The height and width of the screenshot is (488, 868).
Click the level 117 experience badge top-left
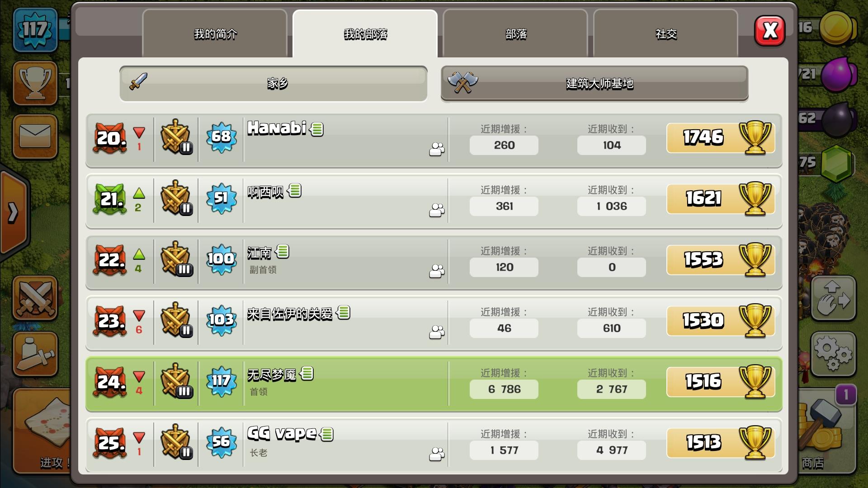click(x=35, y=30)
